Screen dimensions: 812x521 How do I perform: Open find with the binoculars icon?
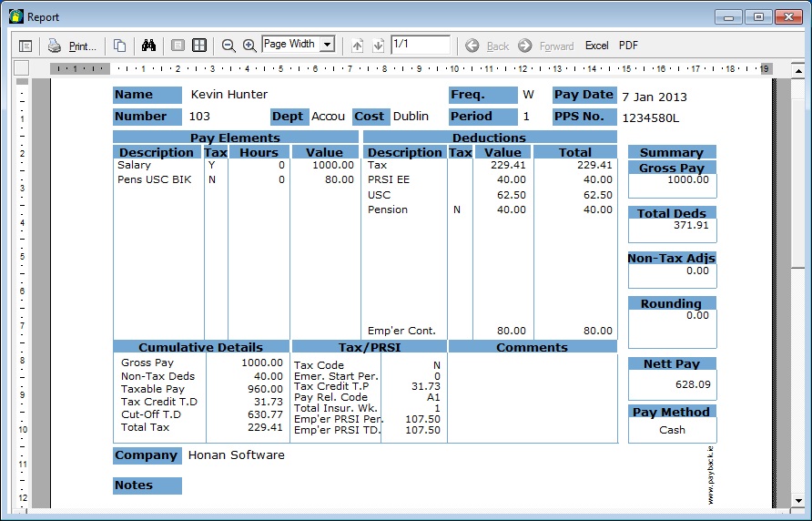tap(149, 46)
